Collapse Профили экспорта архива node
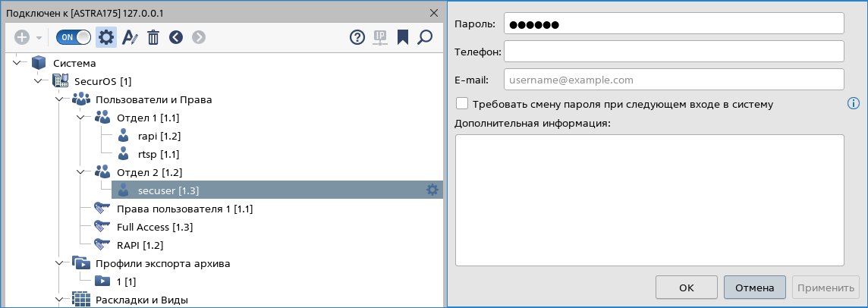 [61, 263]
